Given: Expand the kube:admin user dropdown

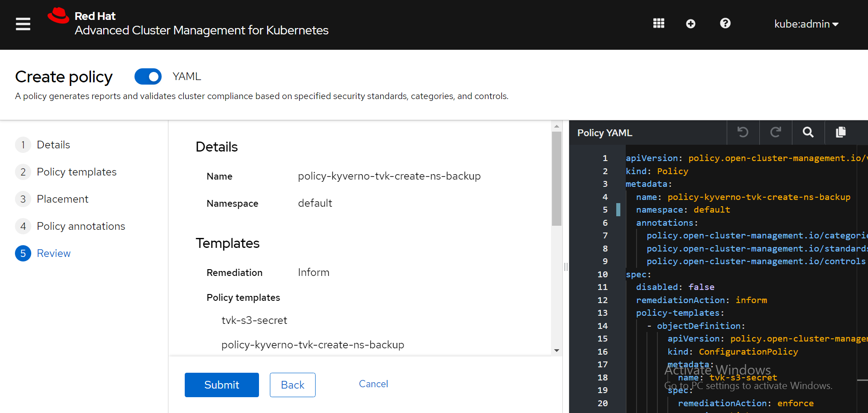Looking at the screenshot, I should [x=806, y=24].
